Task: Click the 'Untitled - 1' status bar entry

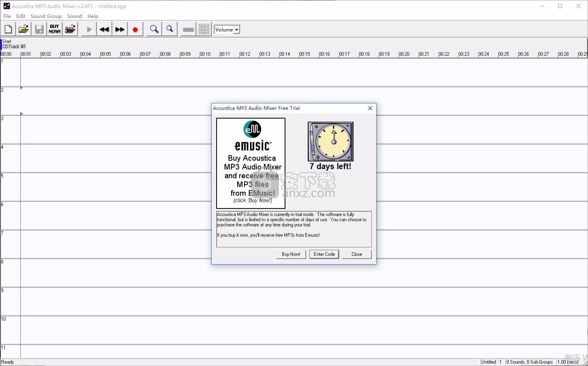Action: [x=492, y=362]
